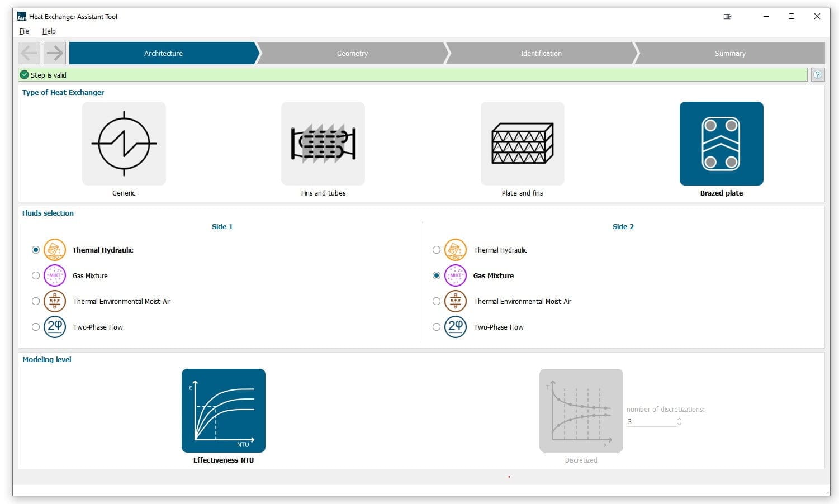Open the Architecture step tab
The image size is (839, 504).
point(163,53)
